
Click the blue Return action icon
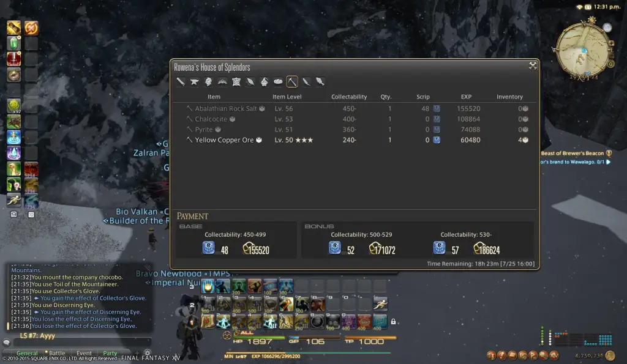point(13,137)
